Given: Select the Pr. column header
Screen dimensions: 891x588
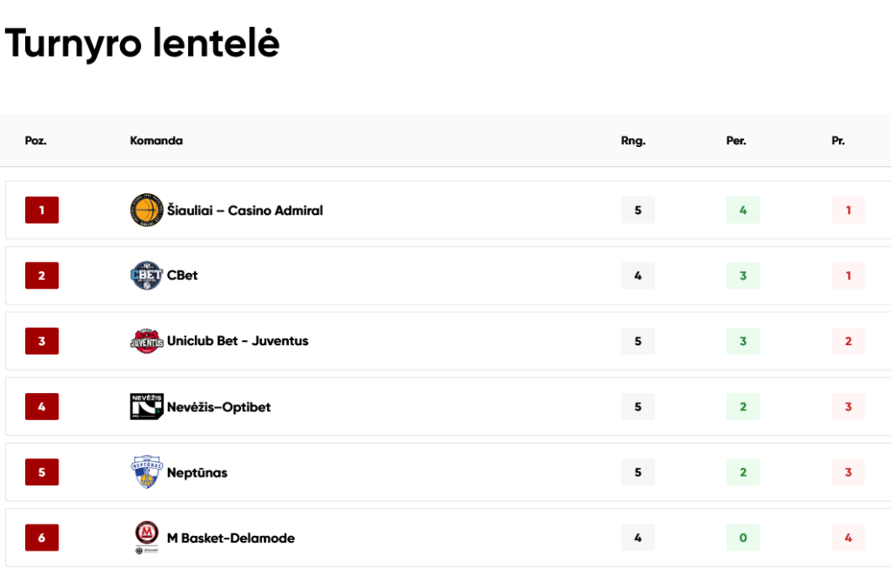Looking at the screenshot, I should coord(838,141).
